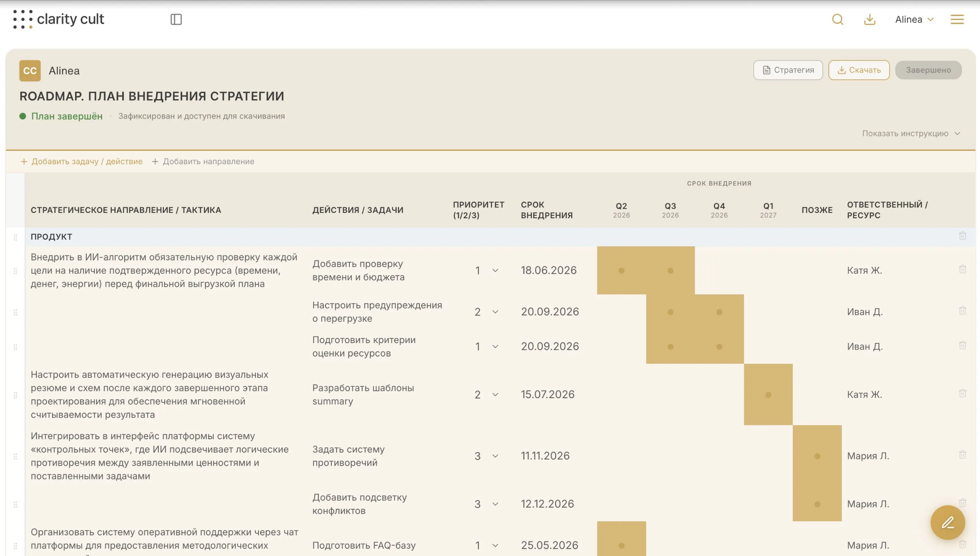Click the date 11.11.2026
Screen dimensions: 980x556
(x=545, y=456)
